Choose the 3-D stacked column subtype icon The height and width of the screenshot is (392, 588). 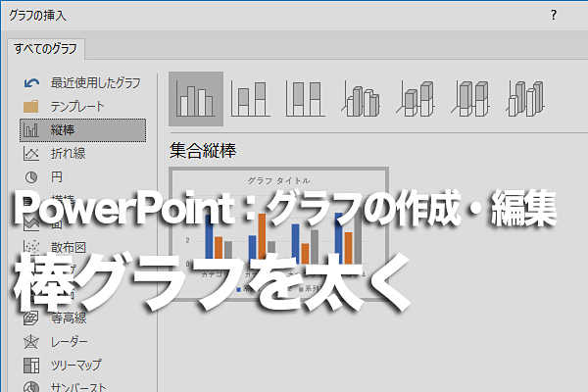click(416, 99)
